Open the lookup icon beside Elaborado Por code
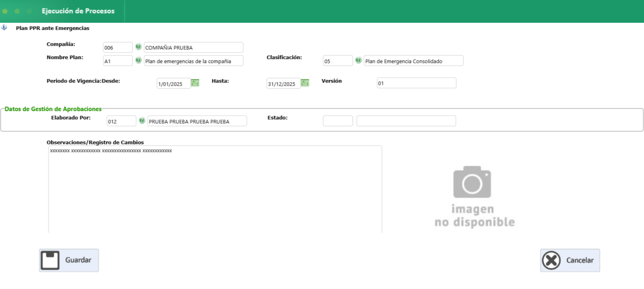Screen dimensions: 644x289 (x=142, y=121)
